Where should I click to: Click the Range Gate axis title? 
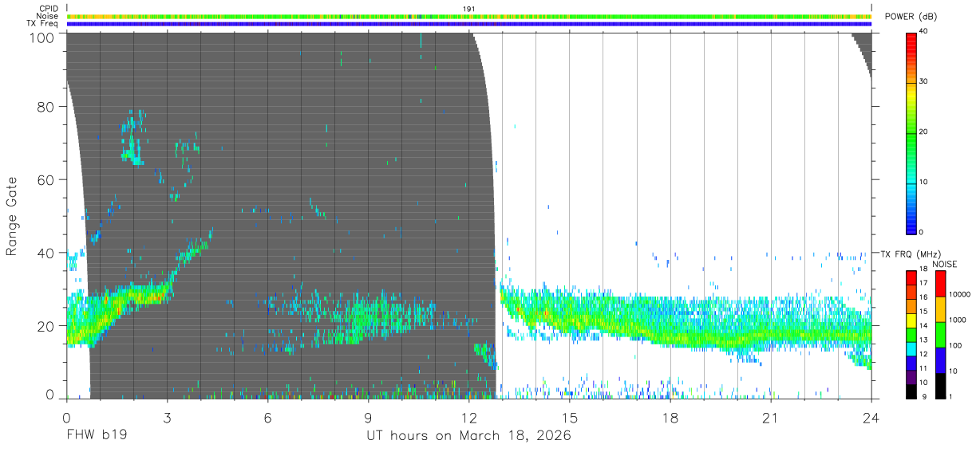click(12, 216)
